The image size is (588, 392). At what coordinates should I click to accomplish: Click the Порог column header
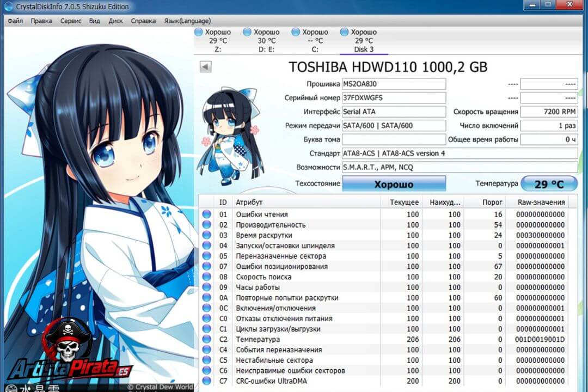tap(485, 202)
